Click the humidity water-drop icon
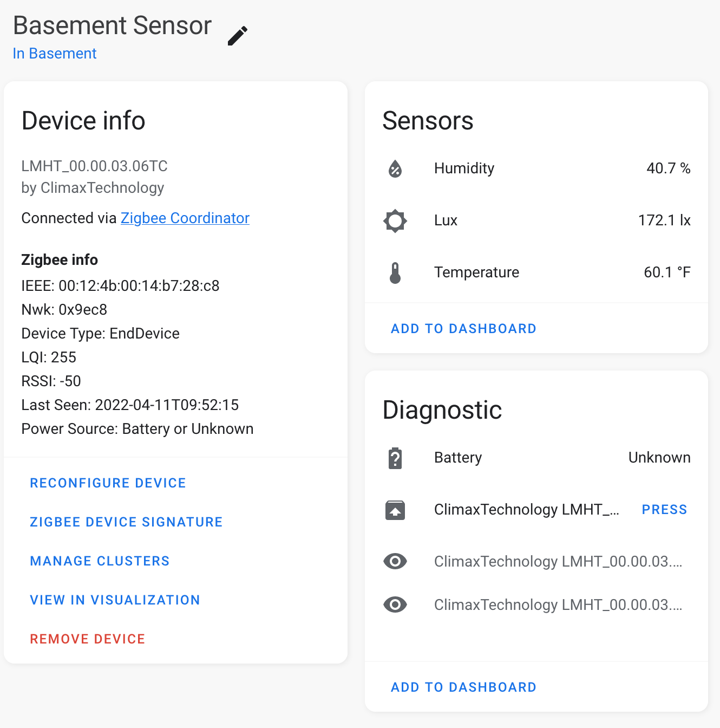 (395, 168)
